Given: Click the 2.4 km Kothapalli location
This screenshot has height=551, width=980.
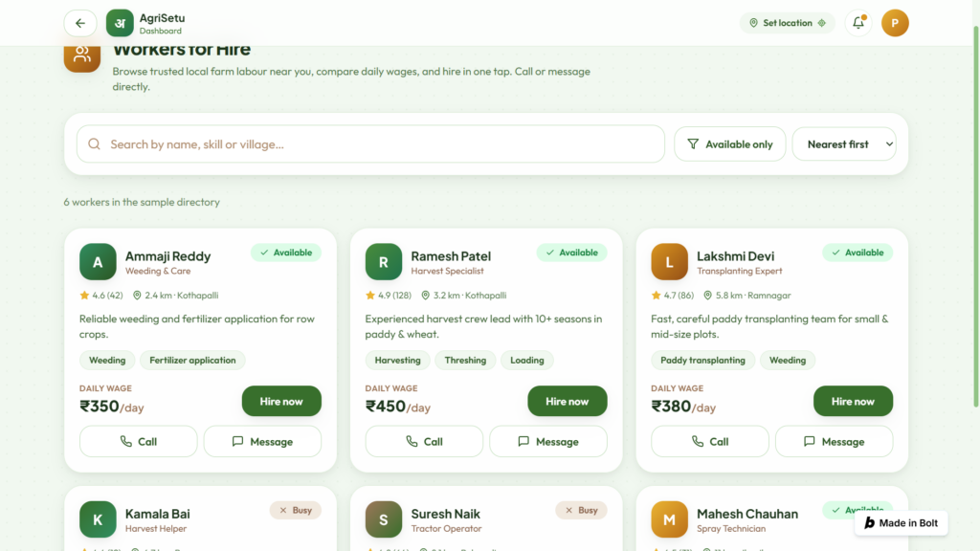Looking at the screenshot, I should tap(175, 296).
